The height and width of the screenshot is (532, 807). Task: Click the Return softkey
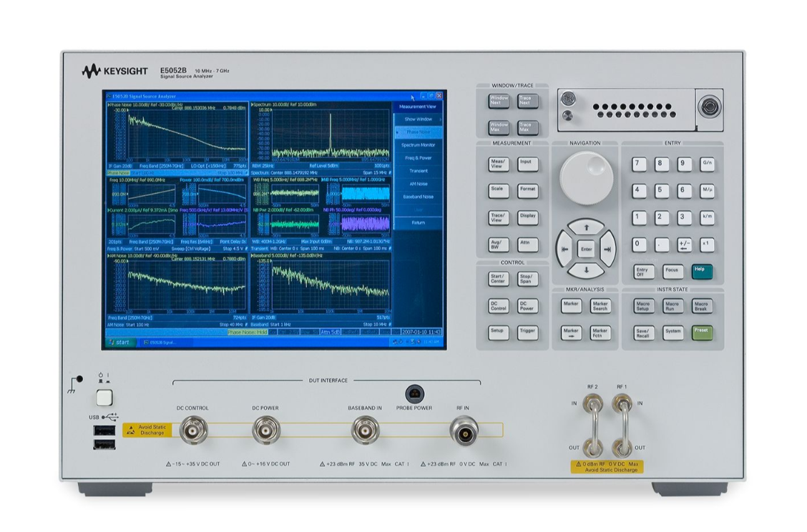417,223
